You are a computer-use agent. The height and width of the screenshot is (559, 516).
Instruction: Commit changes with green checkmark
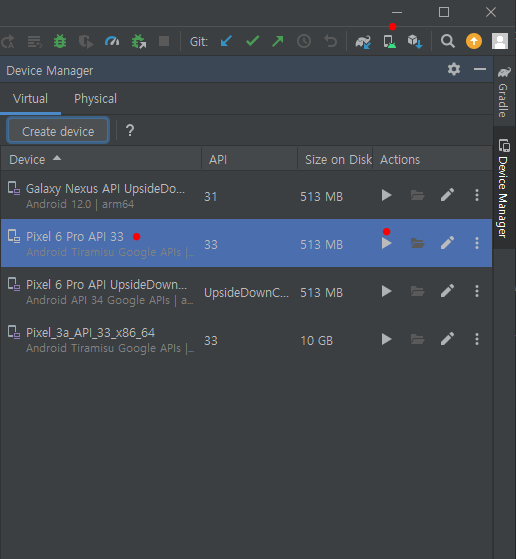click(x=252, y=41)
